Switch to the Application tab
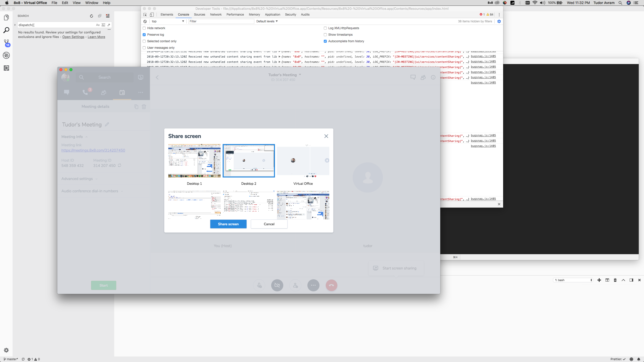 [x=272, y=15]
